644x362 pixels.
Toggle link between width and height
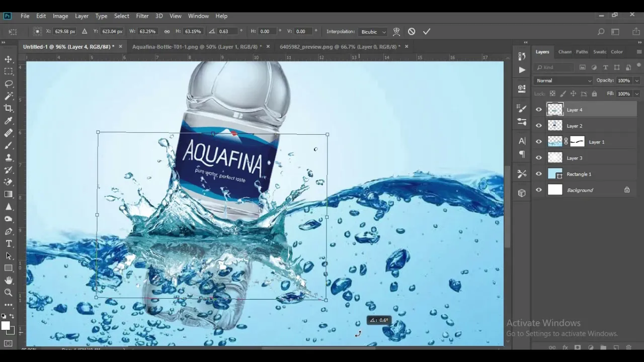(x=167, y=31)
